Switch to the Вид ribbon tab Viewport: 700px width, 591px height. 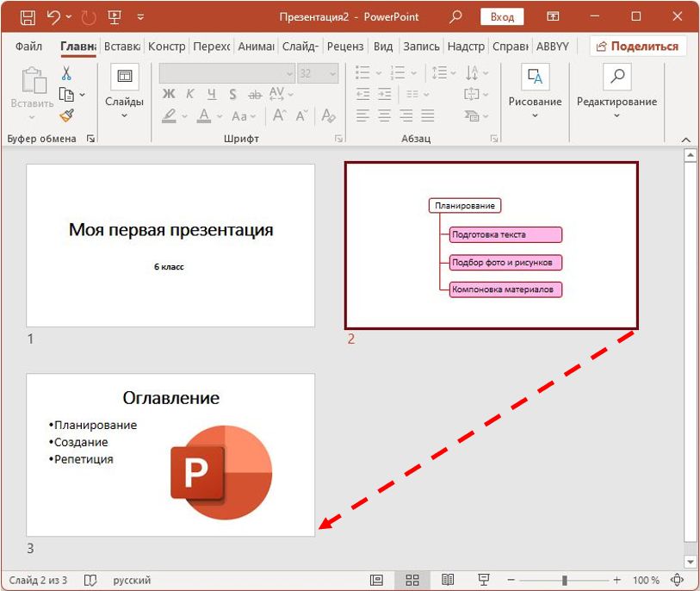[383, 47]
